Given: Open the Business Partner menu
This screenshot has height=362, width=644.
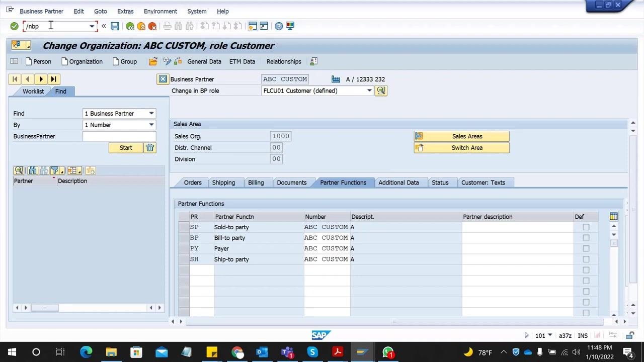Looking at the screenshot, I should point(41,11).
